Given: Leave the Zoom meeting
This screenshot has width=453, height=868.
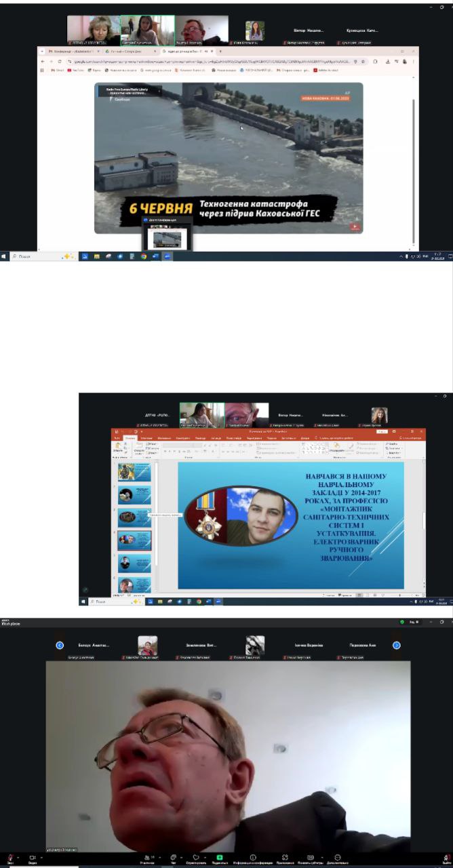Looking at the screenshot, I should click(x=446, y=857).
